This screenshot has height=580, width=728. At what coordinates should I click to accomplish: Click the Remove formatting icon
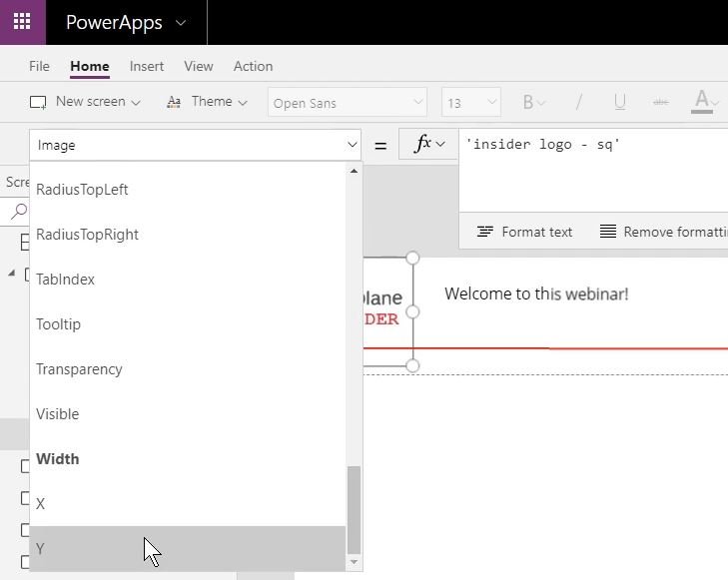pyautogui.click(x=608, y=231)
